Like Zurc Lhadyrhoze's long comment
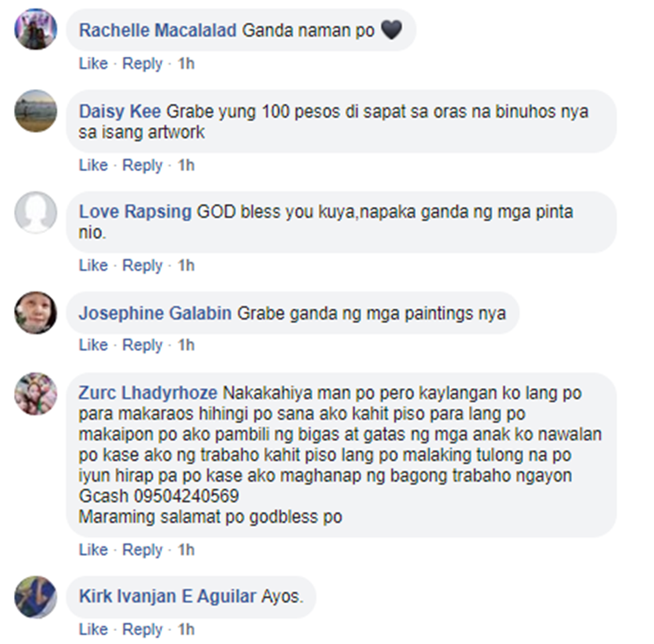The width and height of the screenshot is (654, 644). (93, 549)
